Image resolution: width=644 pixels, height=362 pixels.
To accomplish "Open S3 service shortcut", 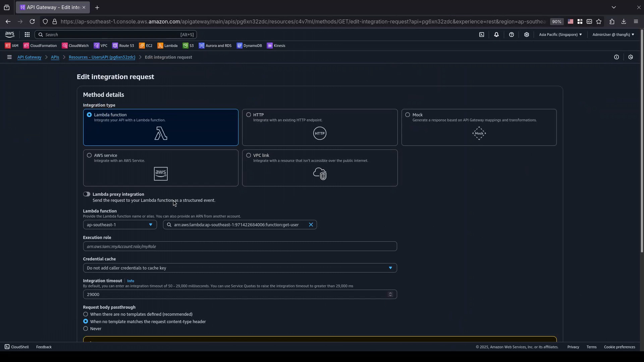I will tap(188, 46).
